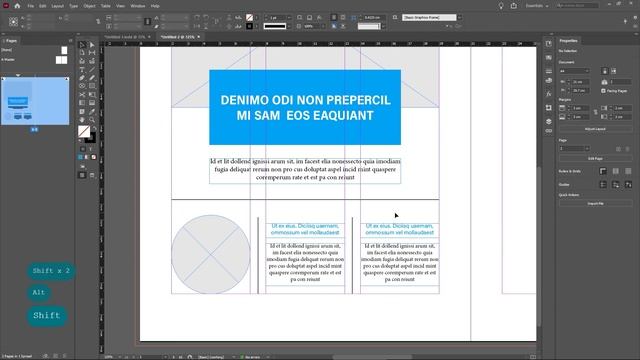640x360 pixels.
Task: Pick the Eyedropper tool
Action: 92,111
